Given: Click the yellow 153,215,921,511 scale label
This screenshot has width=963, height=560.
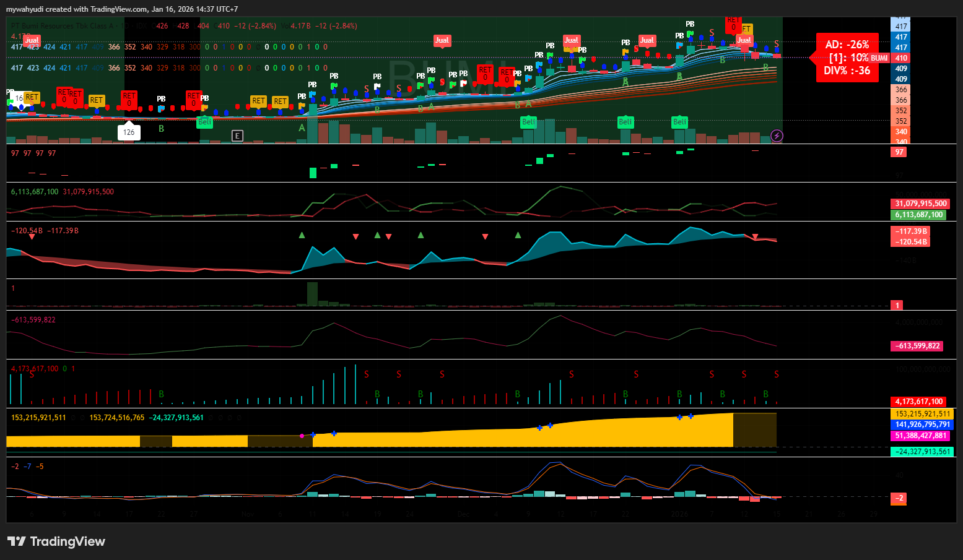Looking at the screenshot, I should 922,414.
